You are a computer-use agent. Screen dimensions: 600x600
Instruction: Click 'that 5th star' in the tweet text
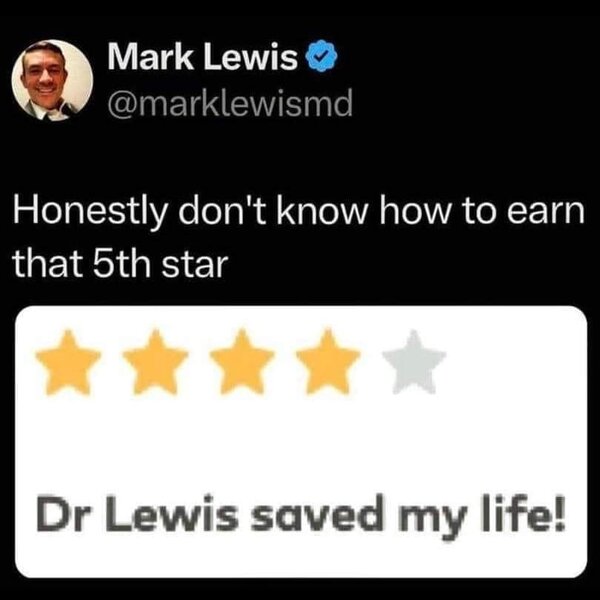click(x=121, y=263)
